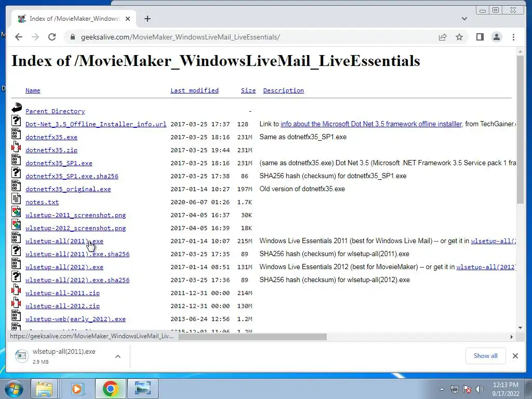Reload the page with the refresh icon
The height and width of the screenshot is (399, 532).
point(52,37)
